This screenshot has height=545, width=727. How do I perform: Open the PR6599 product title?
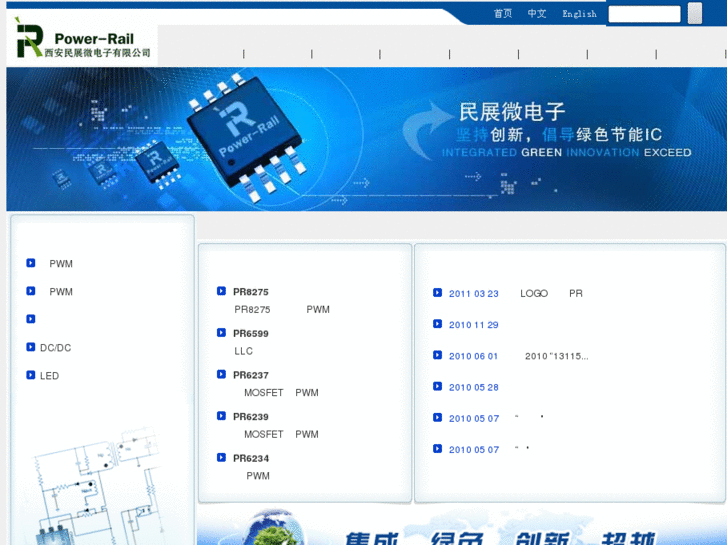[x=250, y=333]
